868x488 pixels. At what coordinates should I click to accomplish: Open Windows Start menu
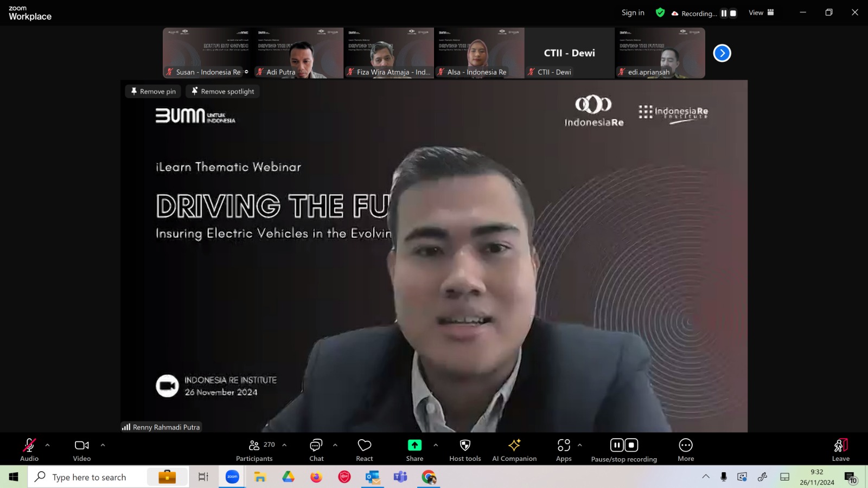coord(14,477)
